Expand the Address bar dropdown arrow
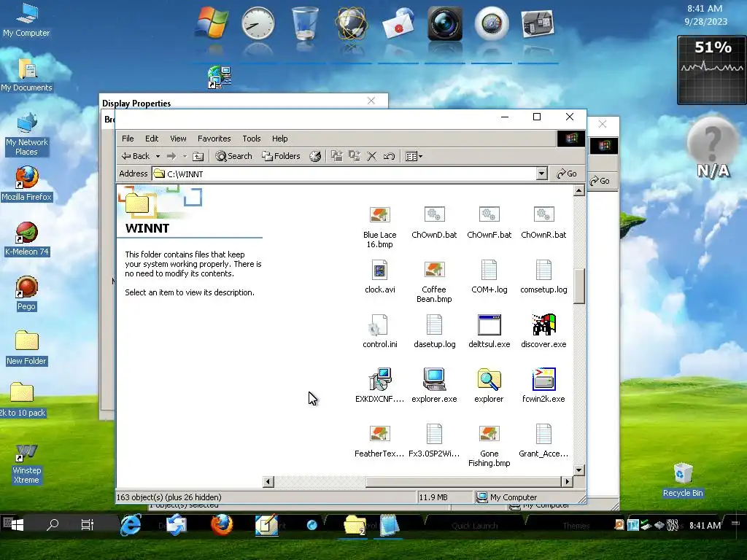The image size is (747, 560). pos(541,174)
